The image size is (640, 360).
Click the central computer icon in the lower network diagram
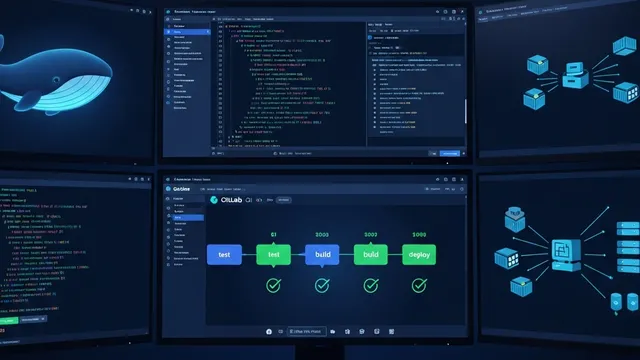pos(566,255)
